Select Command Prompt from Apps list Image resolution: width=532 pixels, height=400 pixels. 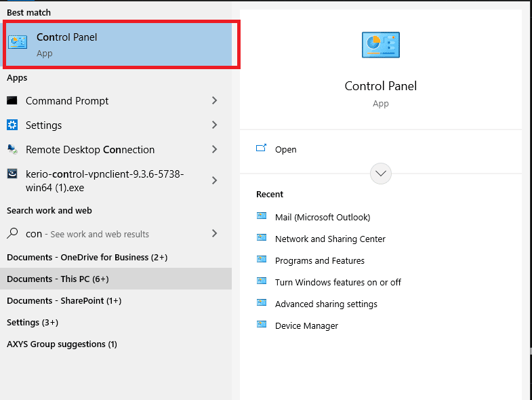(116, 101)
